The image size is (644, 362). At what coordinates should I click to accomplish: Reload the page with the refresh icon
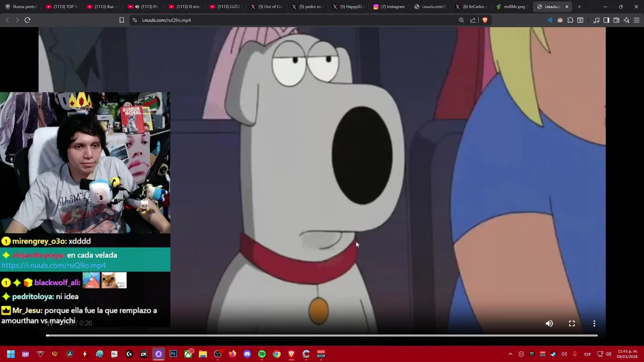(28, 20)
